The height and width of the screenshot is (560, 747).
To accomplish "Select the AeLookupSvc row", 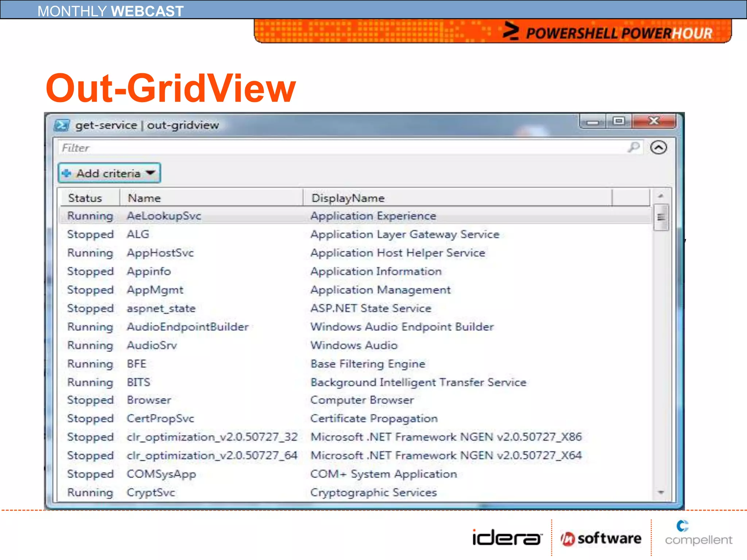I will pyautogui.click(x=355, y=216).
